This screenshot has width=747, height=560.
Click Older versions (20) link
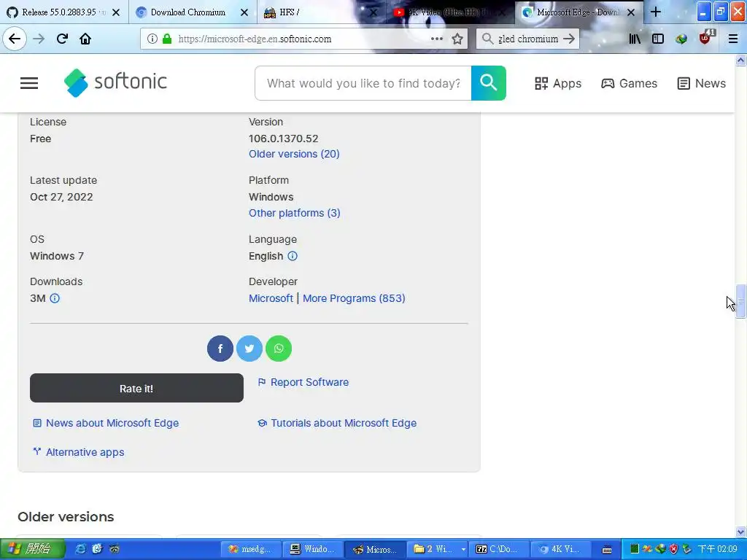point(294,154)
